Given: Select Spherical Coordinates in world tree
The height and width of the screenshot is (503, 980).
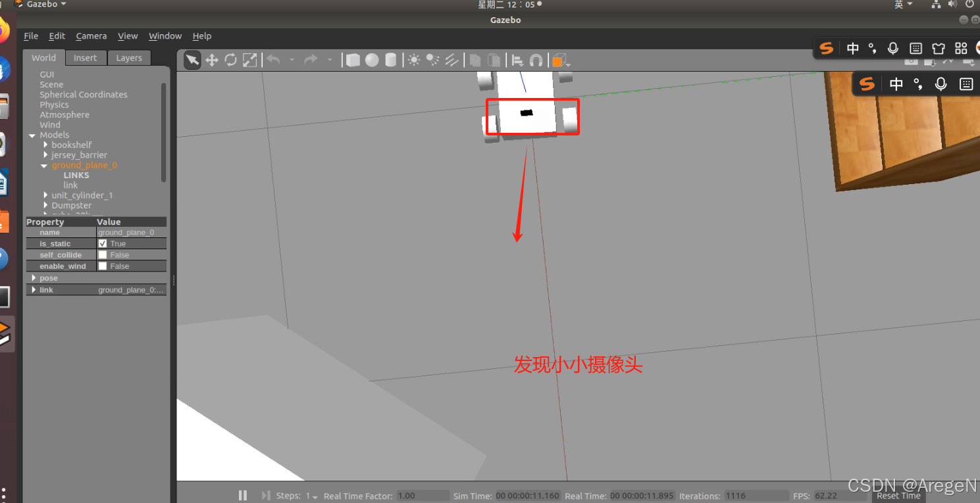Looking at the screenshot, I should [84, 95].
